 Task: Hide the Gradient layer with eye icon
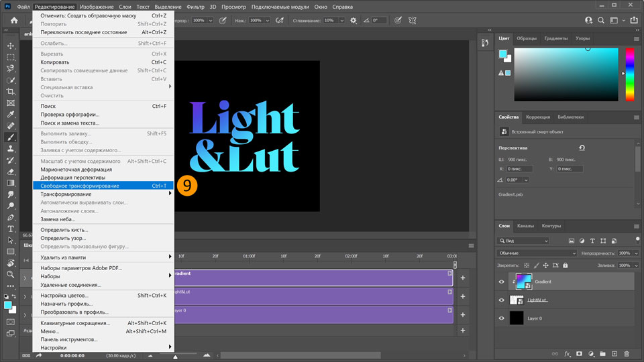pyautogui.click(x=501, y=282)
